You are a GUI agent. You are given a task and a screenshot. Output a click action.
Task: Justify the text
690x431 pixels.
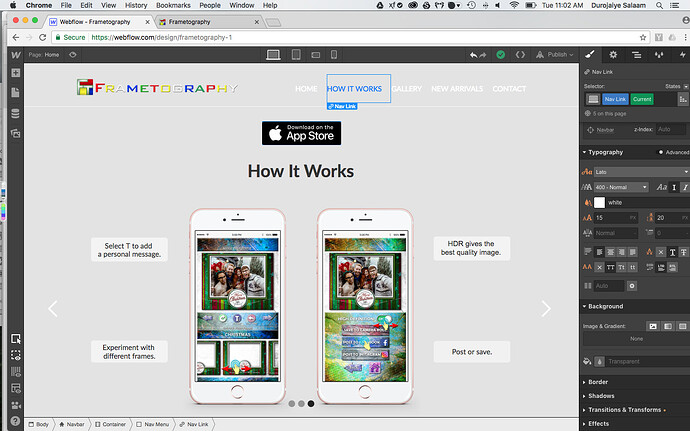[x=632, y=252]
